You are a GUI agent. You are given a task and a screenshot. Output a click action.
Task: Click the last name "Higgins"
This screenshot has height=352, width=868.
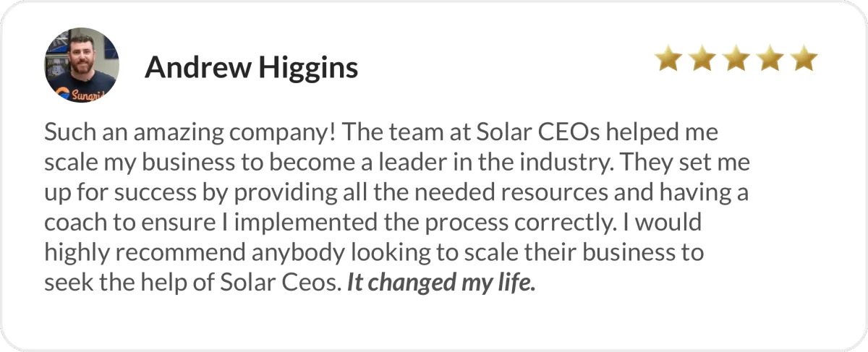(310, 69)
